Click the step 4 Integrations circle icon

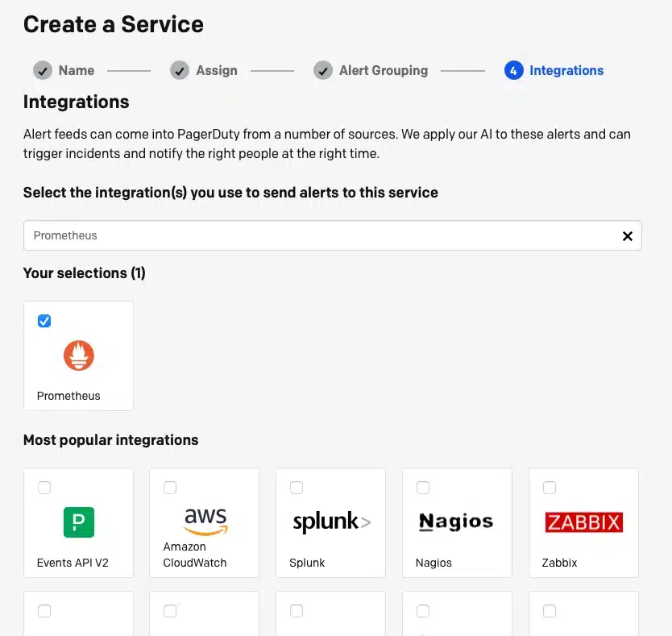pyautogui.click(x=514, y=70)
